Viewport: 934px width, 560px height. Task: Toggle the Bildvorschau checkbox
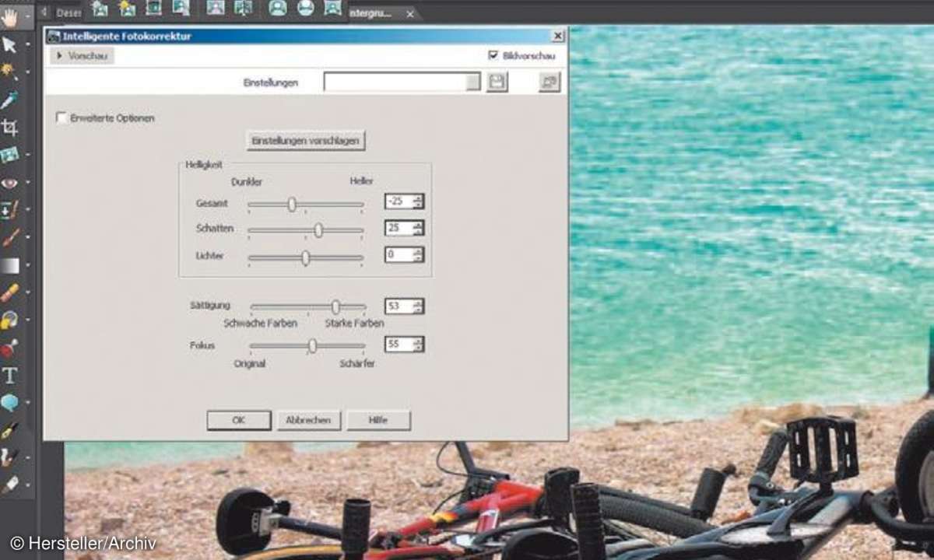493,55
